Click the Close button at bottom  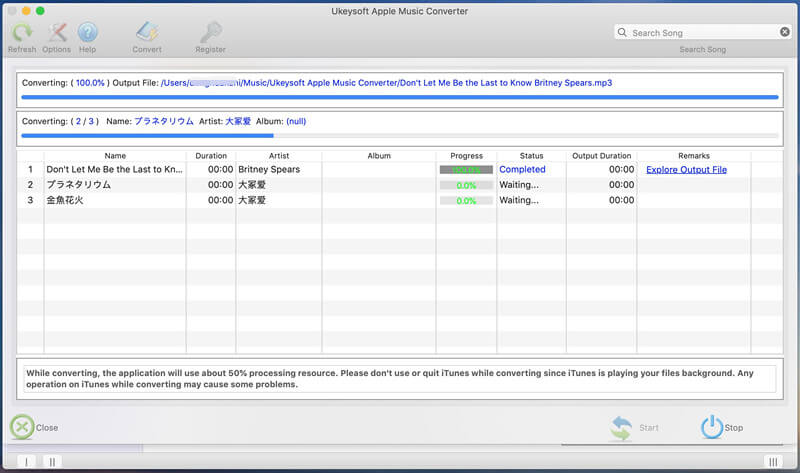(34, 428)
